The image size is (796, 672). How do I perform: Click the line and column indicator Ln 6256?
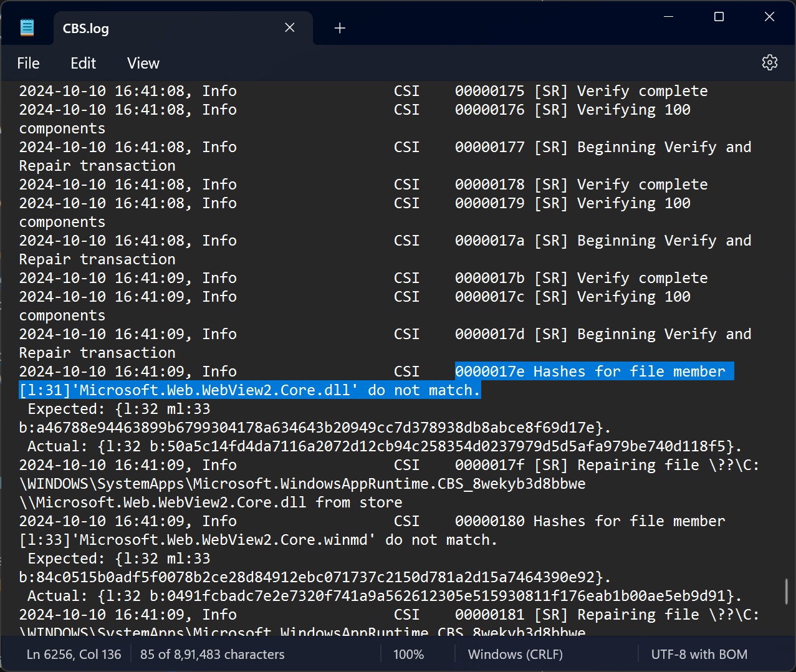(x=73, y=654)
